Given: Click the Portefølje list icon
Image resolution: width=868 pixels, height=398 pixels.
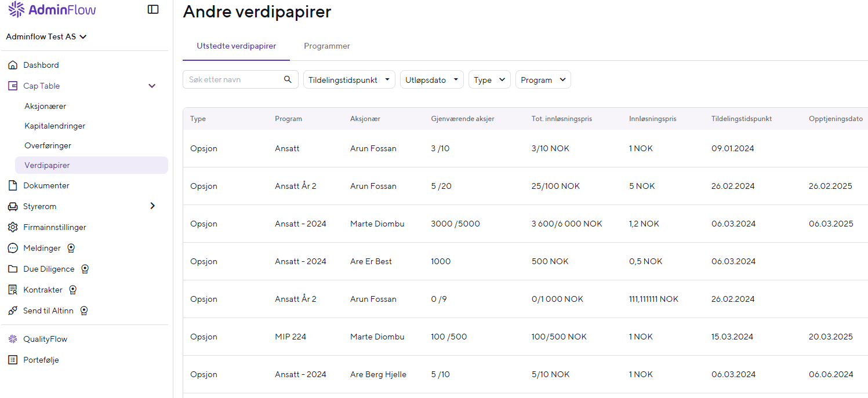Looking at the screenshot, I should click(13, 360).
